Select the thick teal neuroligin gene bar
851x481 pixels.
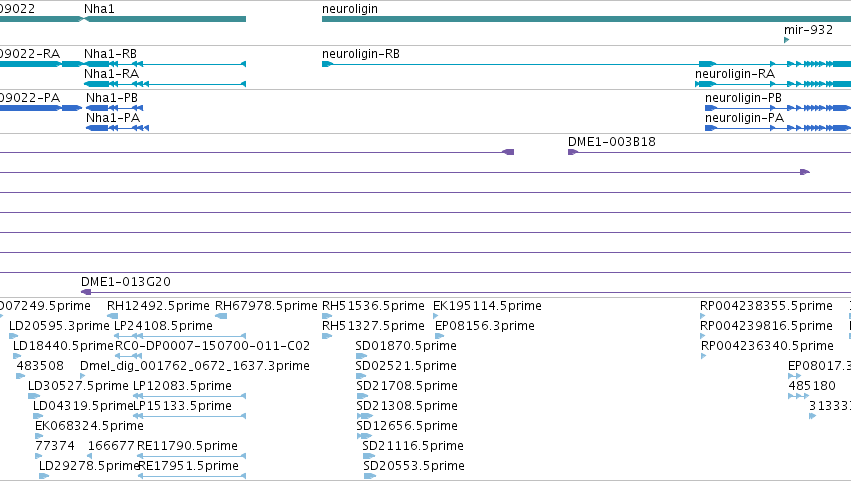(586, 19)
